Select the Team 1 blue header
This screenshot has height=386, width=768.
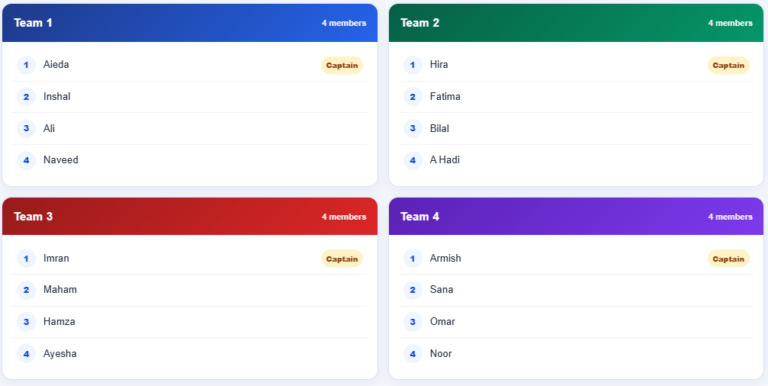pyautogui.click(x=190, y=23)
